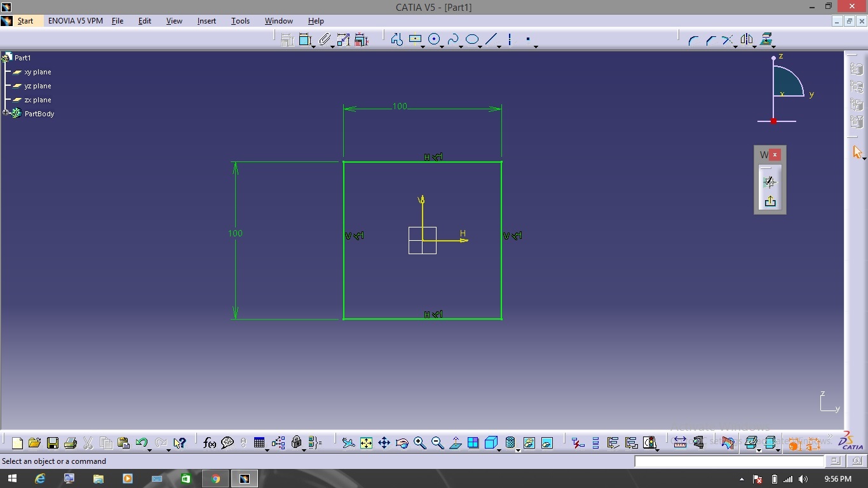The height and width of the screenshot is (488, 868).
Task: Click the Sketcher workbench icon in the floating toolbar
Action: [770, 182]
